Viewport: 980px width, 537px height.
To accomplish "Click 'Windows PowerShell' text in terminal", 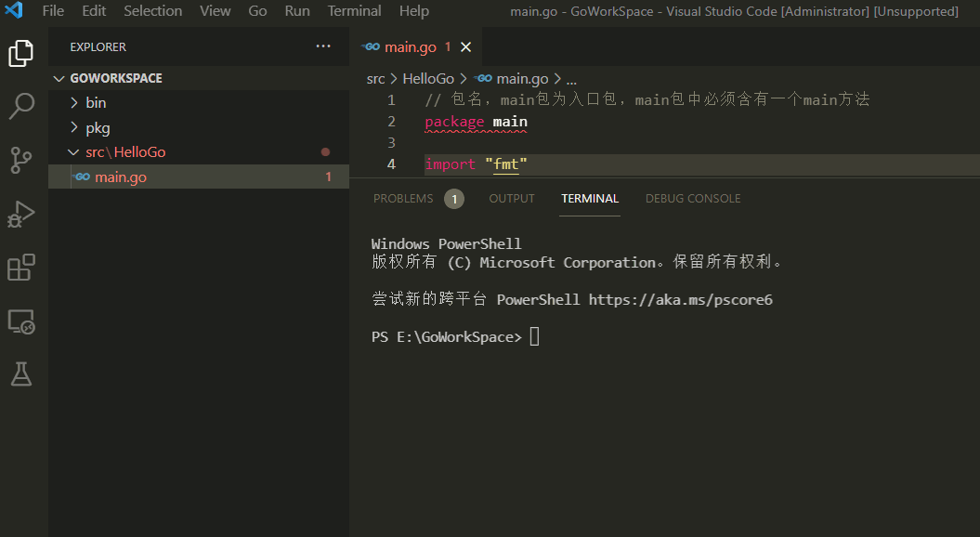I will (x=446, y=243).
